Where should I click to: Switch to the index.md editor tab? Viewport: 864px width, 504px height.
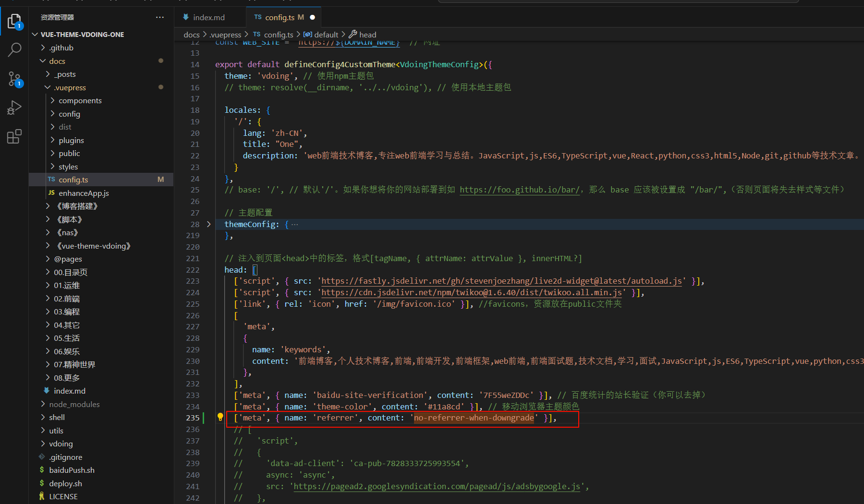coord(209,17)
